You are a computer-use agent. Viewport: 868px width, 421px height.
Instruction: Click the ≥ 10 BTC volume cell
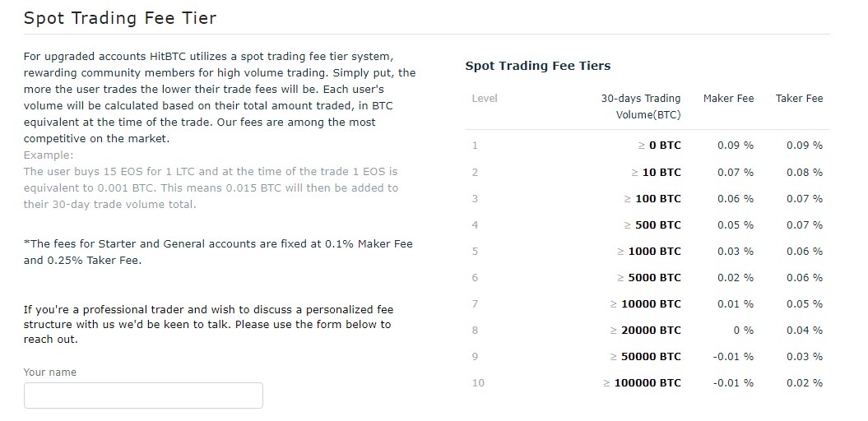coord(656,173)
